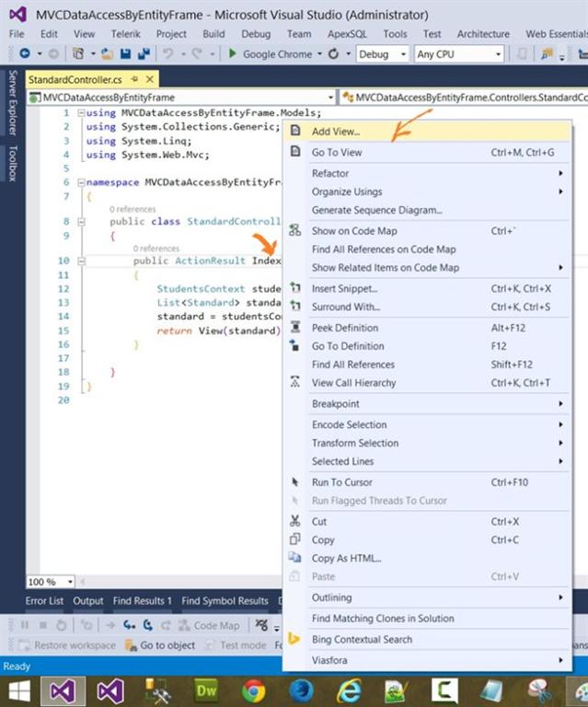Click the Go to object button
The width and height of the screenshot is (588, 707).
point(160,645)
